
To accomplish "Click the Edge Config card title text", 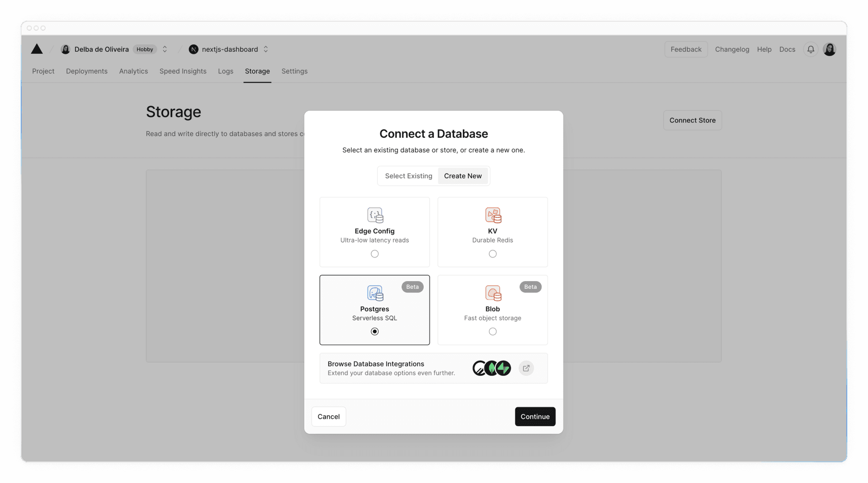I will click(375, 231).
